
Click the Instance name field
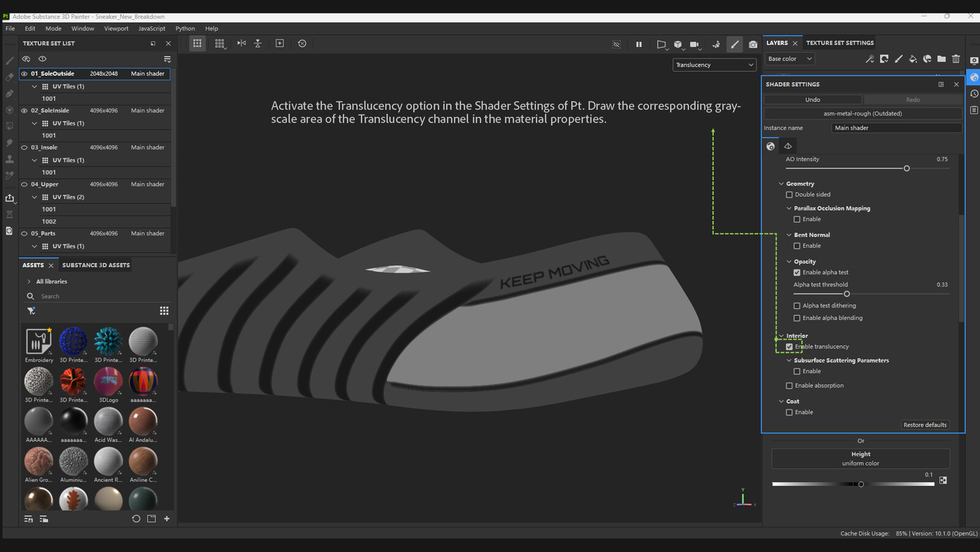coord(897,128)
